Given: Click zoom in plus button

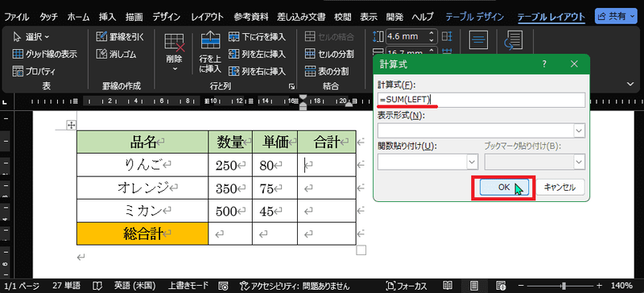Looking at the screenshot, I should (x=600, y=286).
